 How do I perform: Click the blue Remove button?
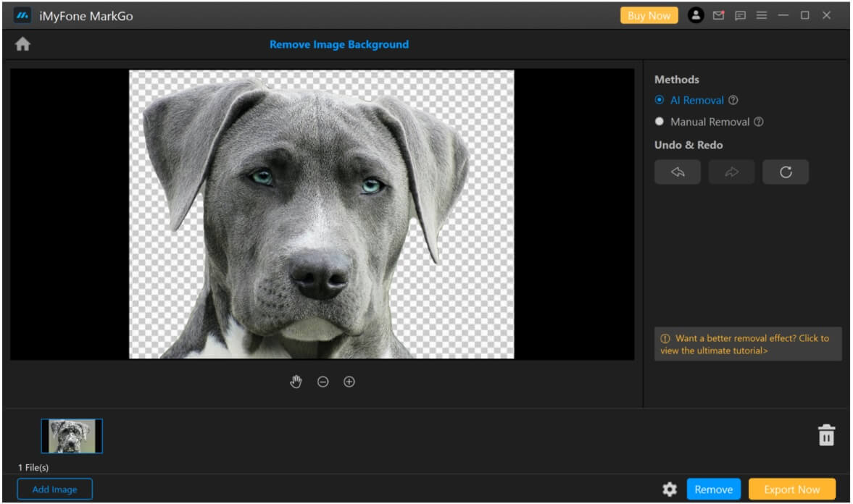[713, 490]
